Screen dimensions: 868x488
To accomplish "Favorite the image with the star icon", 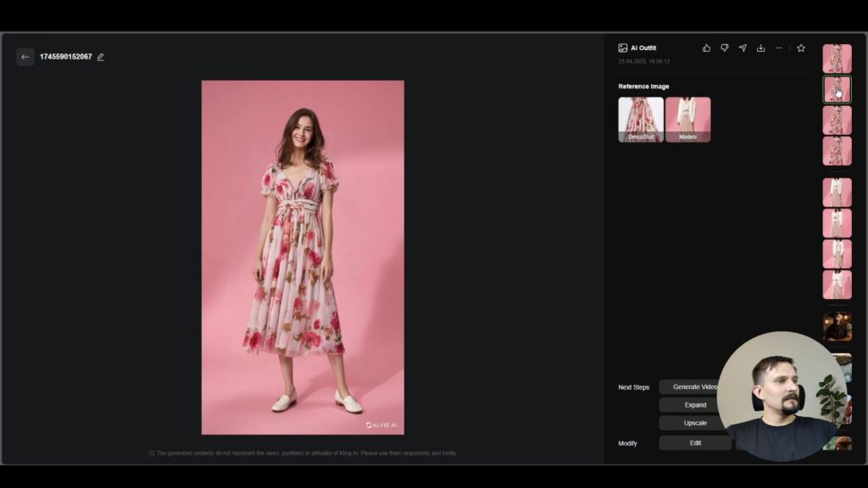I will point(801,48).
